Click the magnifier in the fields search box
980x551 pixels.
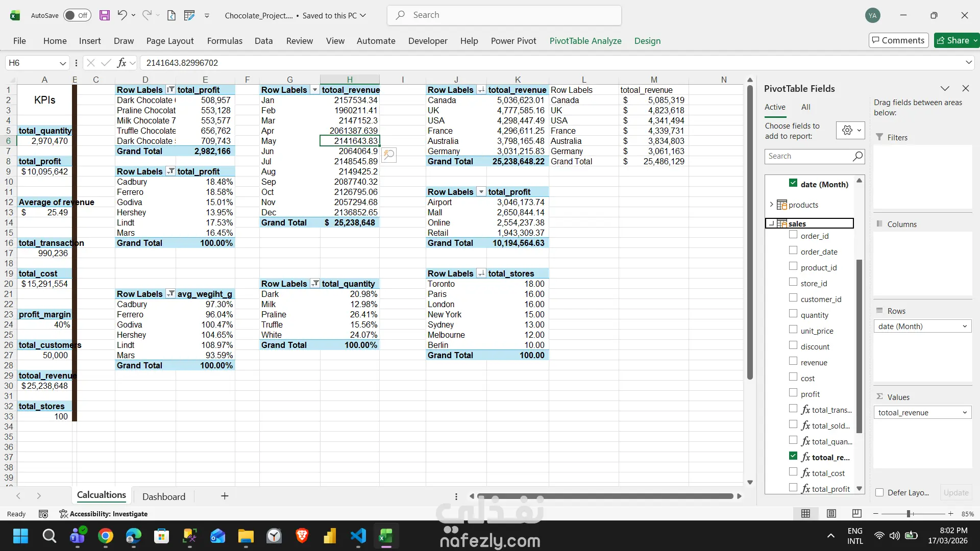857,156
